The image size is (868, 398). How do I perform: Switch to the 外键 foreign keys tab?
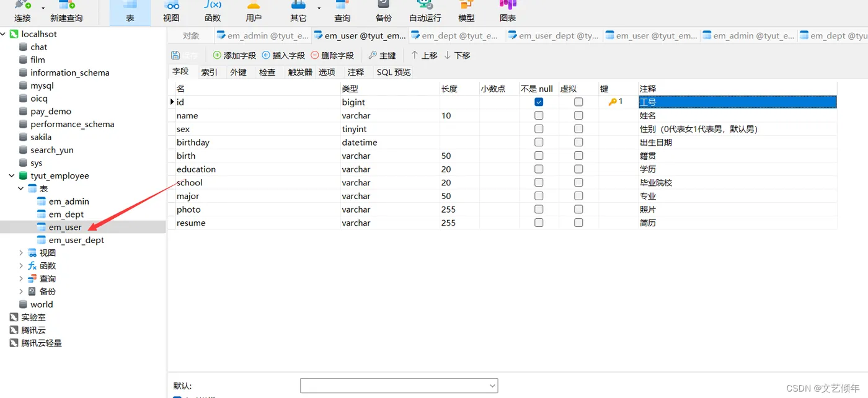coord(238,73)
